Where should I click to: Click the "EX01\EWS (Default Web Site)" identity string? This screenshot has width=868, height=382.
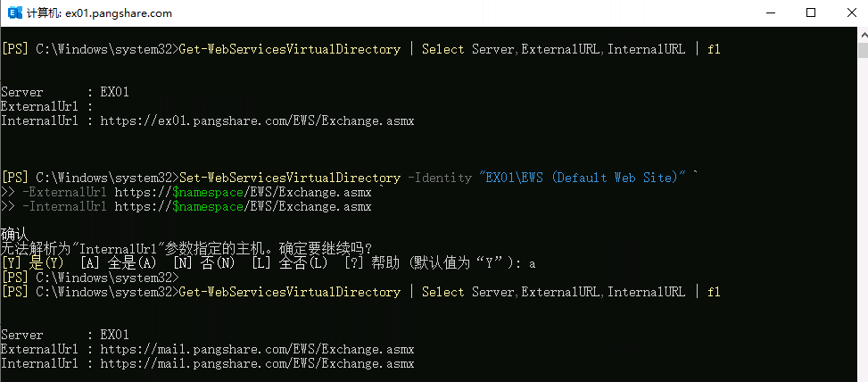583,178
